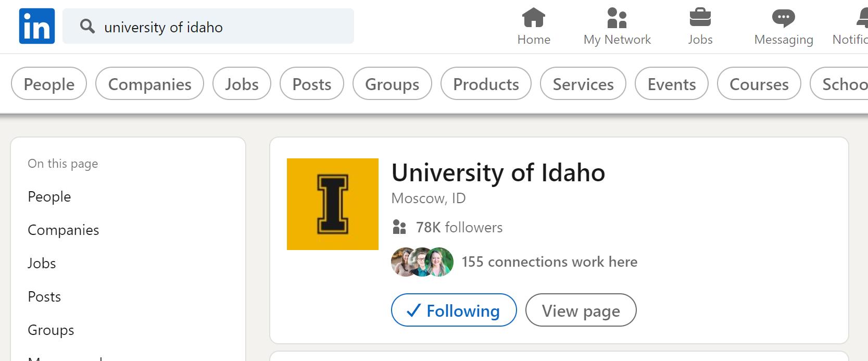The height and width of the screenshot is (361, 868).
Task: Open Messaging speech bubble icon
Action: (783, 18)
